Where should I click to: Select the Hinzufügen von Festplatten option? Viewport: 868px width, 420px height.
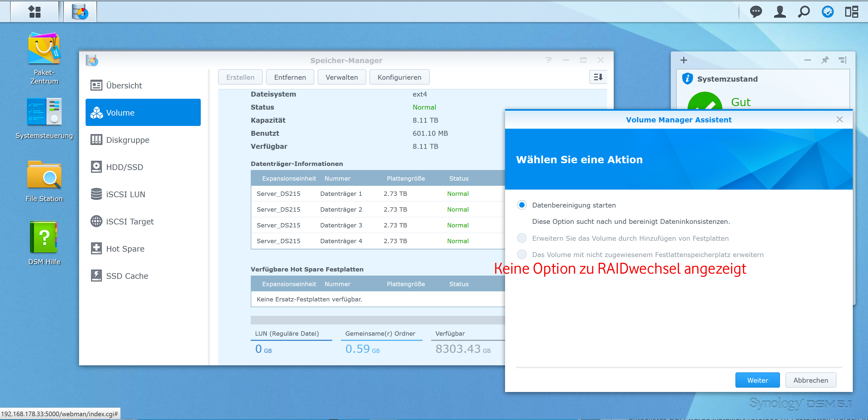pyautogui.click(x=522, y=238)
